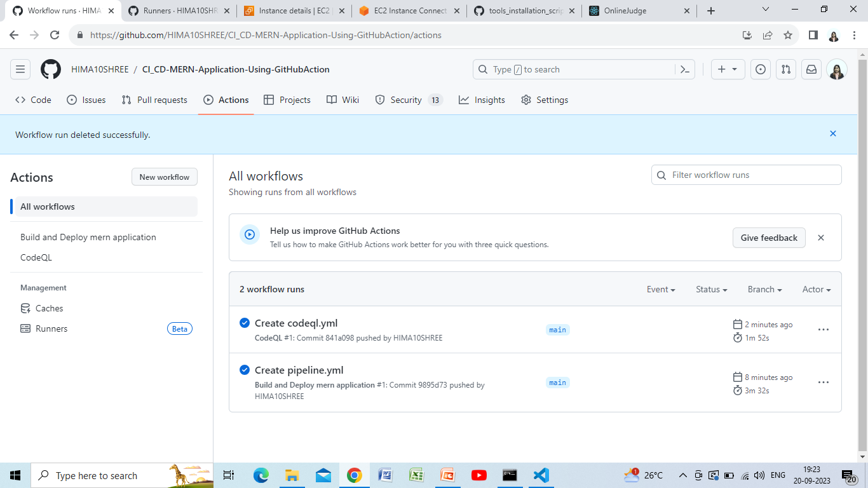Click the browser address bar URL
The height and width of the screenshot is (488, 868).
(x=266, y=35)
